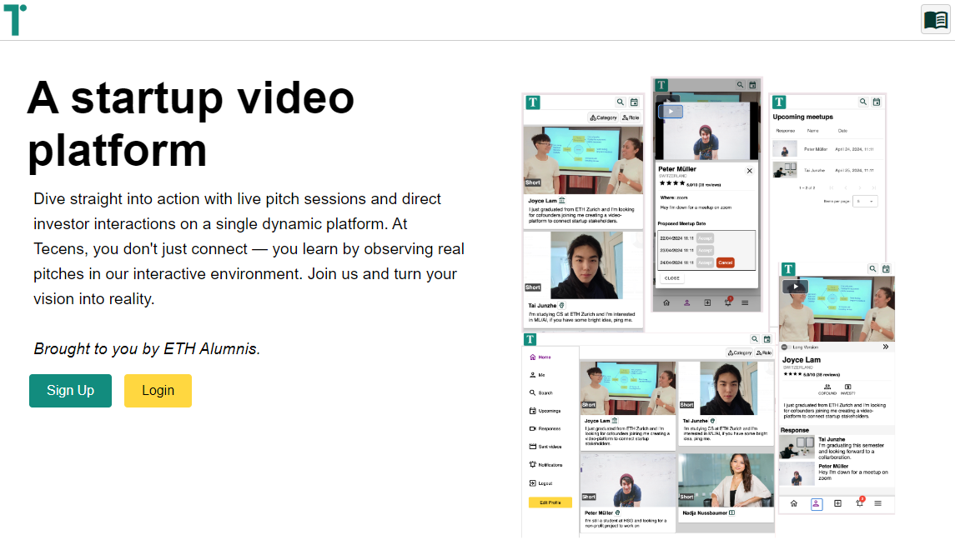
Task: Select Responses in the mockup sidebar
Action: pyautogui.click(x=545, y=428)
